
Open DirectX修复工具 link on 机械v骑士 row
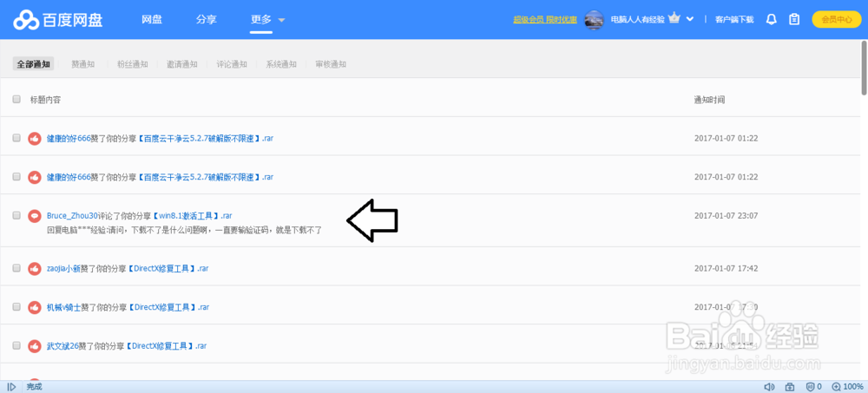(x=168, y=307)
